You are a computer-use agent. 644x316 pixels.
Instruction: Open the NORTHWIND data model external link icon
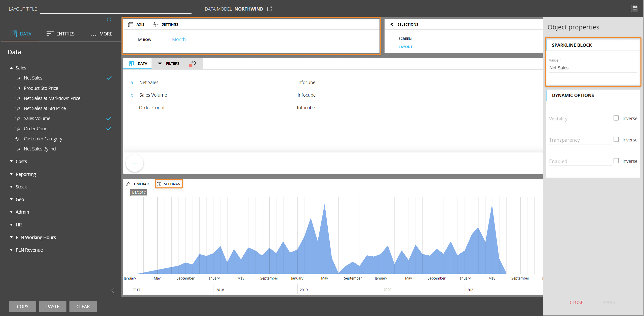click(x=269, y=9)
